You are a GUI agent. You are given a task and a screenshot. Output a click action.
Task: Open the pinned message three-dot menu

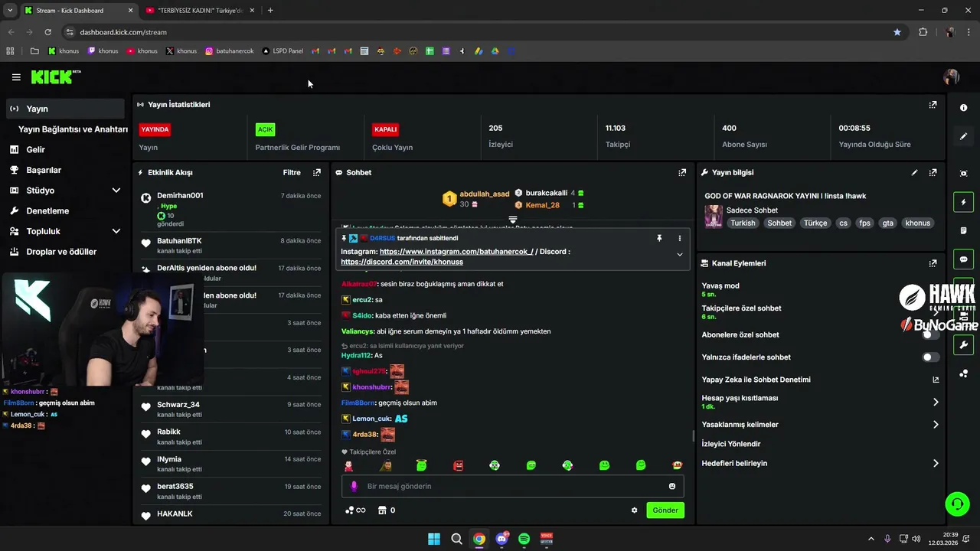[679, 238]
